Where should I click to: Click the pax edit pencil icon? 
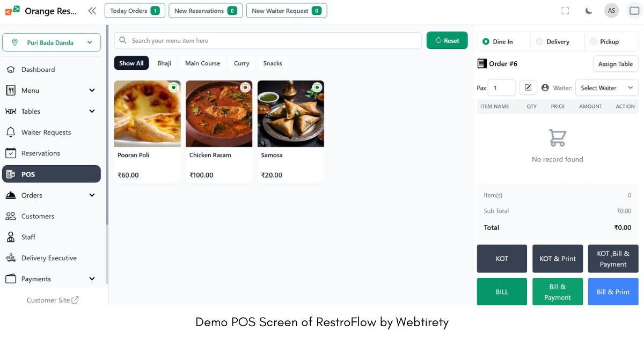tap(528, 87)
